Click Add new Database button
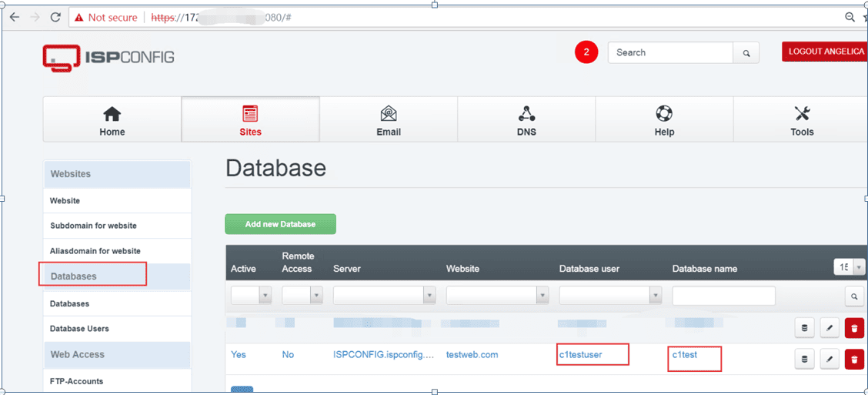 click(x=280, y=224)
